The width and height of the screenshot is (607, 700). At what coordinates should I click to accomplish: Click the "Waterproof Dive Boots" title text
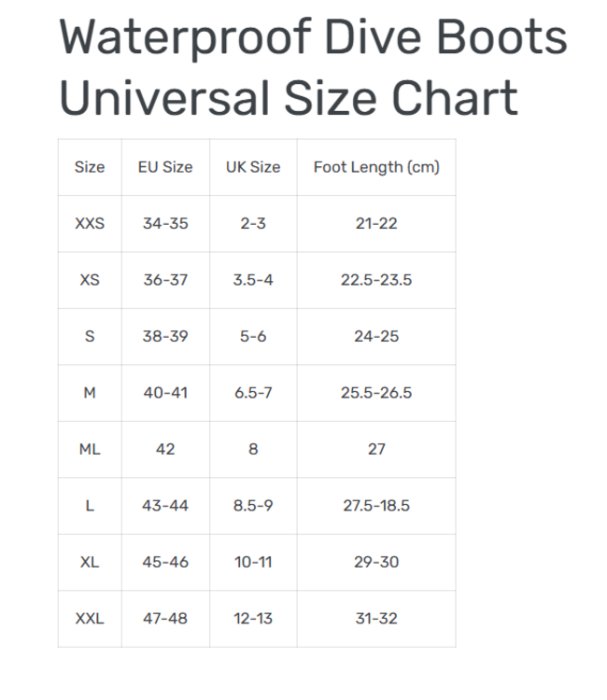pos(313,37)
